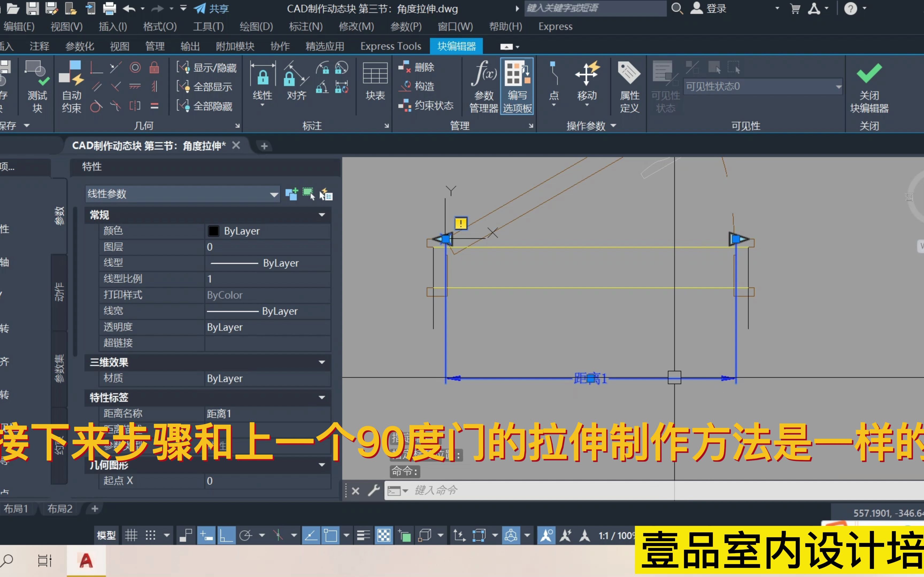Viewport: 924px width, 577px height.
Task: Toggle grid display in status bar
Action: pos(131,536)
